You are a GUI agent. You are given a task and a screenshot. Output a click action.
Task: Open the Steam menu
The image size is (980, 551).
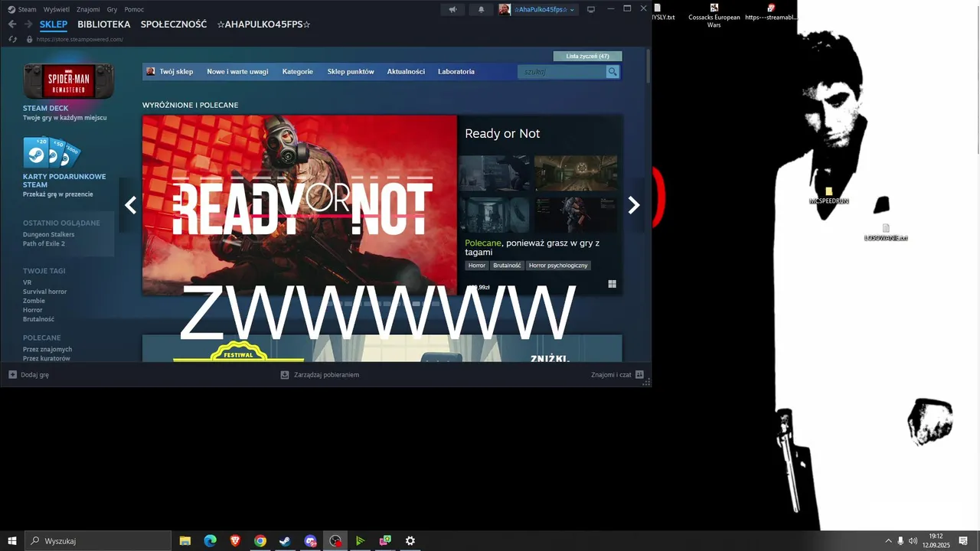coord(22,9)
